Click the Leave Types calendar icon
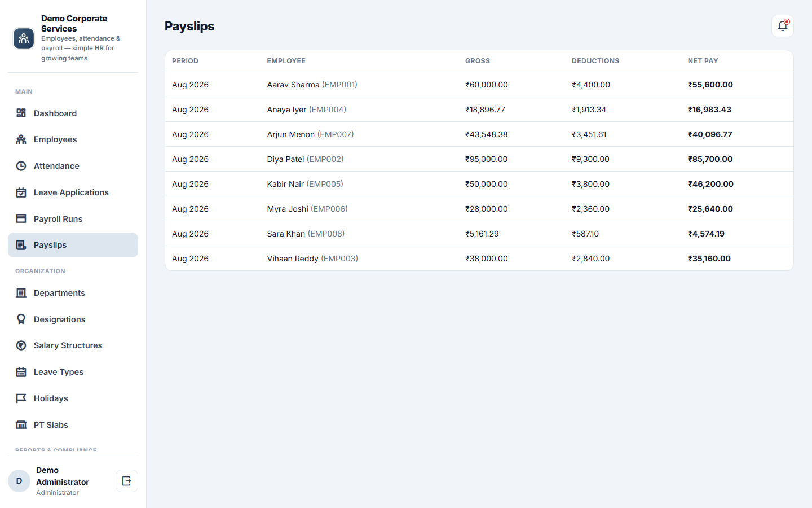Viewport: 812px width, 508px height. coord(21,372)
